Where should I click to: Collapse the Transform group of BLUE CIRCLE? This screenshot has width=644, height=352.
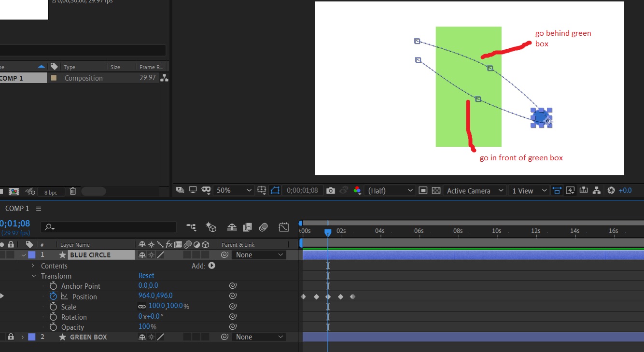(x=34, y=276)
